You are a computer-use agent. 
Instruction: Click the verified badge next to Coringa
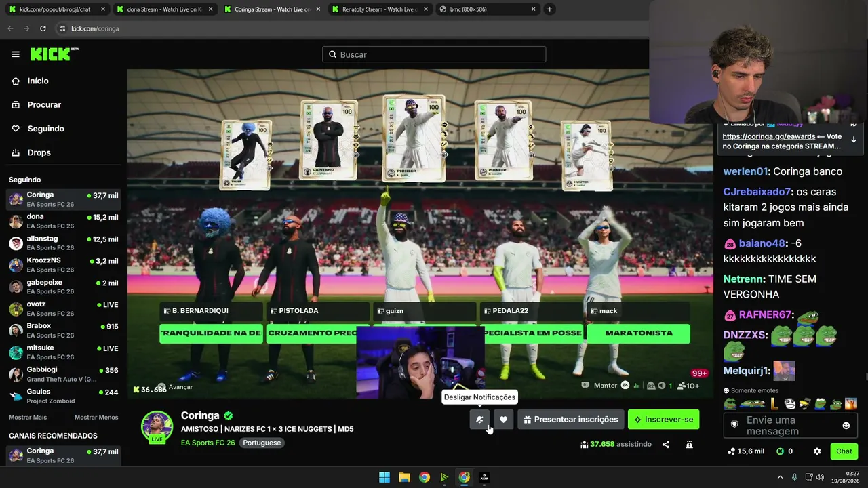(x=229, y=415)
